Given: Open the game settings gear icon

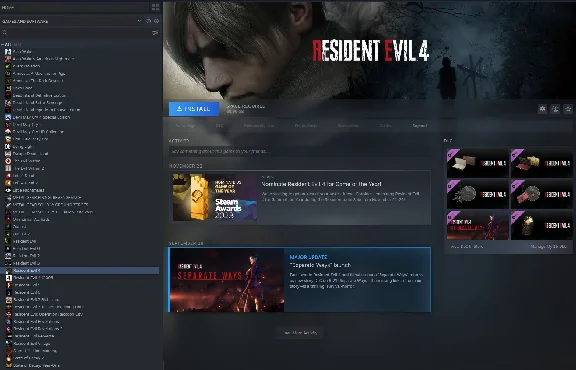Looking at the screenshot, I should [542, 109].
